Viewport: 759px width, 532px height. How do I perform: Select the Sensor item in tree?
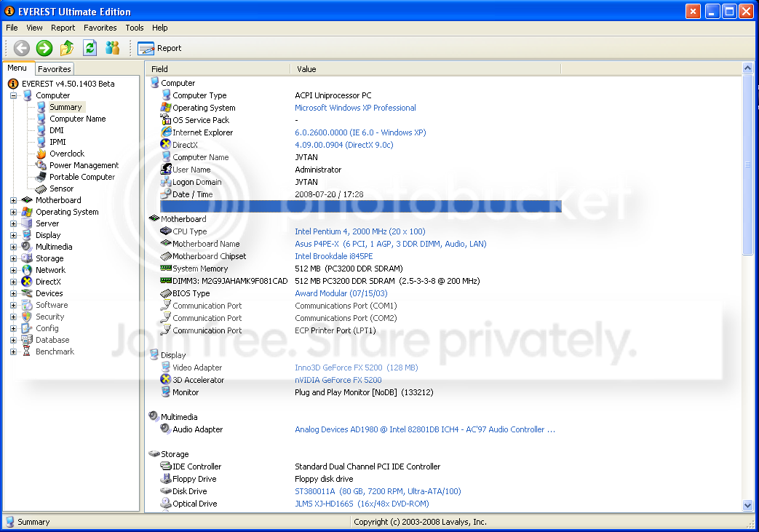(x=61, y=188)
